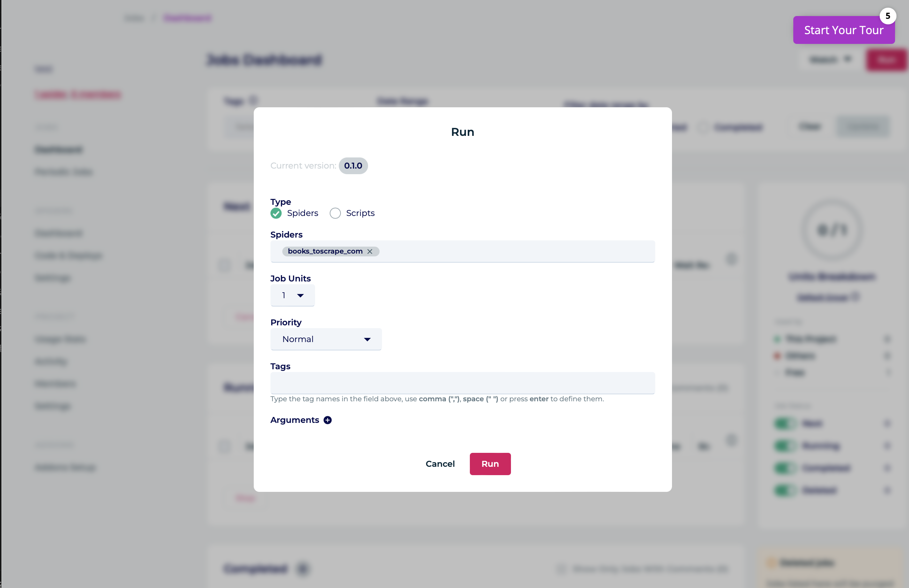
Task: Click the Priority dropdown caret icon
Action: pos(367,339)
